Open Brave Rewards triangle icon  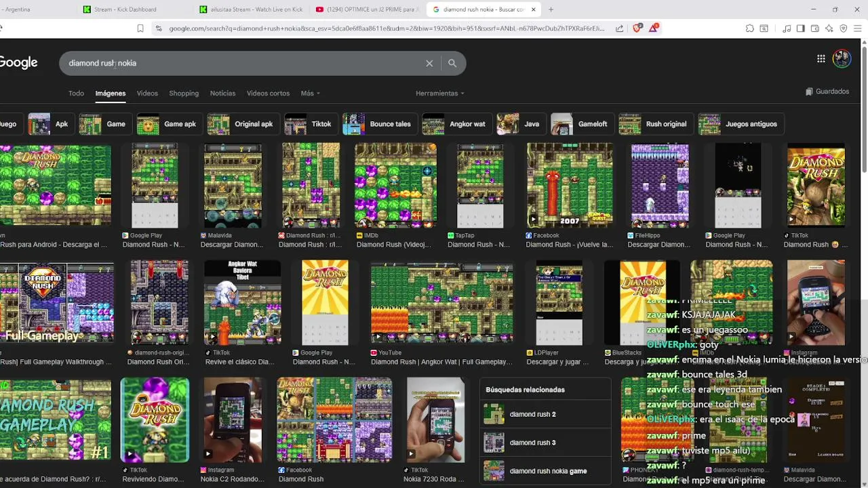[653, 28]
